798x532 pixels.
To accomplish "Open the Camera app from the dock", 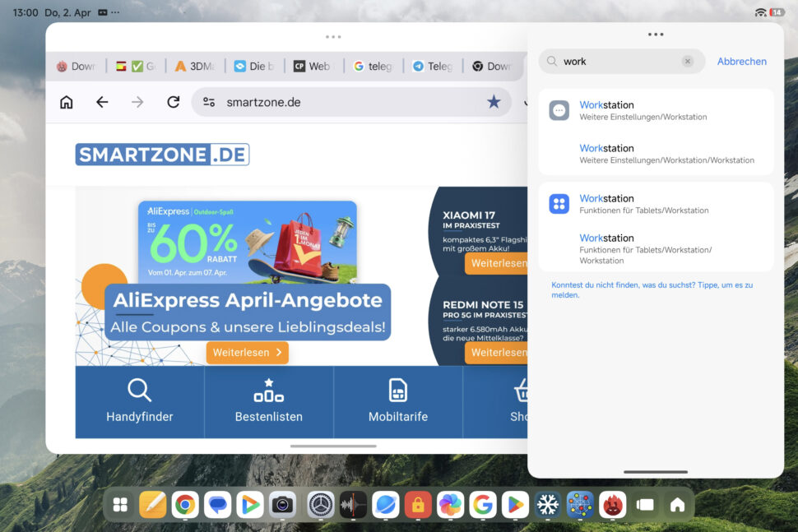I will pos(281,504).
